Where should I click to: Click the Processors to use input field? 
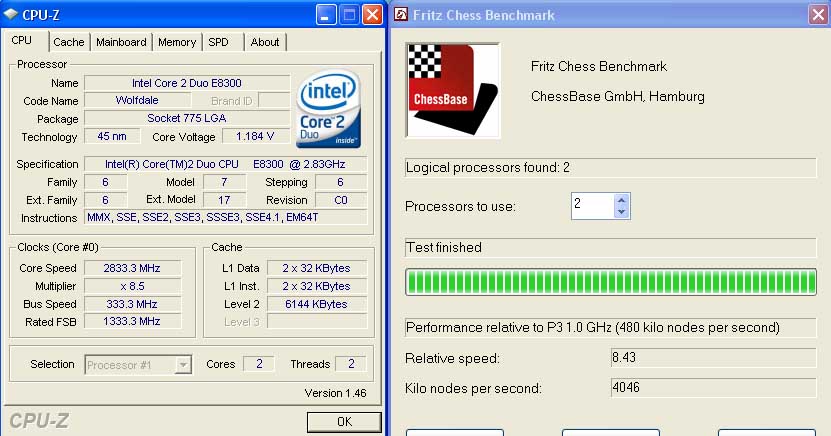(x=593, y=206)
